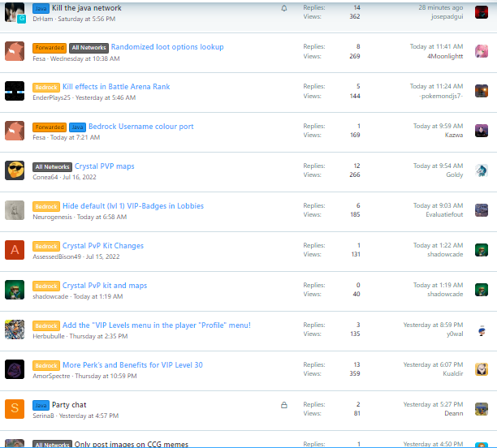The height and width of the screenshot is (448, 497).
Task: Open DrHam's profile link under Kill the java network
Action: coord(43,19)
